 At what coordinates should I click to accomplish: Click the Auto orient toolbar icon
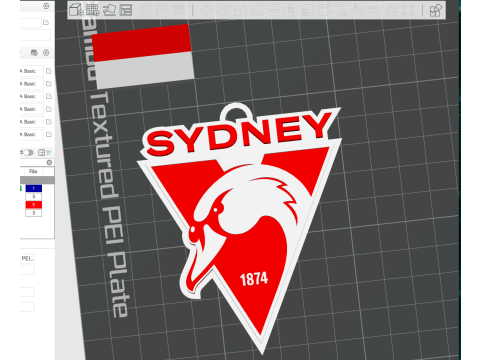[109, 10]
